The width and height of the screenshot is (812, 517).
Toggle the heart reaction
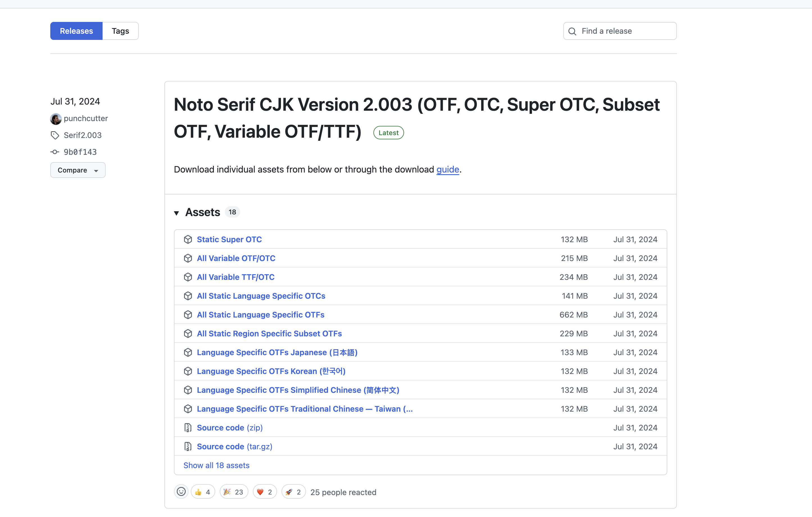point(265,492)
